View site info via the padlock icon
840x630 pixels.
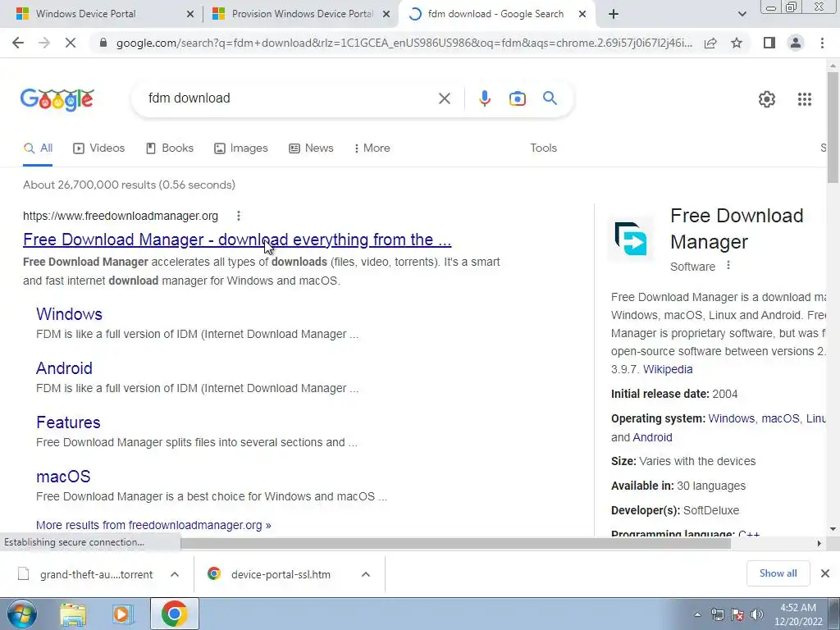tap(103, 43)
